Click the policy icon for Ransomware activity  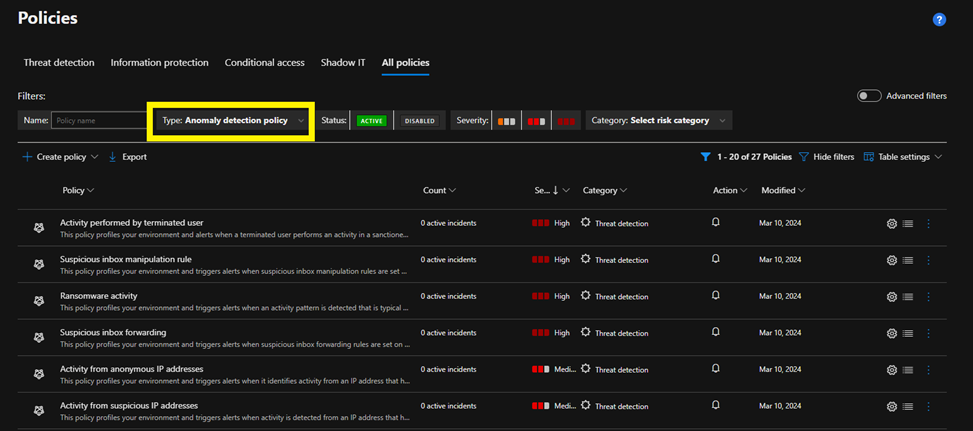point(38,301)
